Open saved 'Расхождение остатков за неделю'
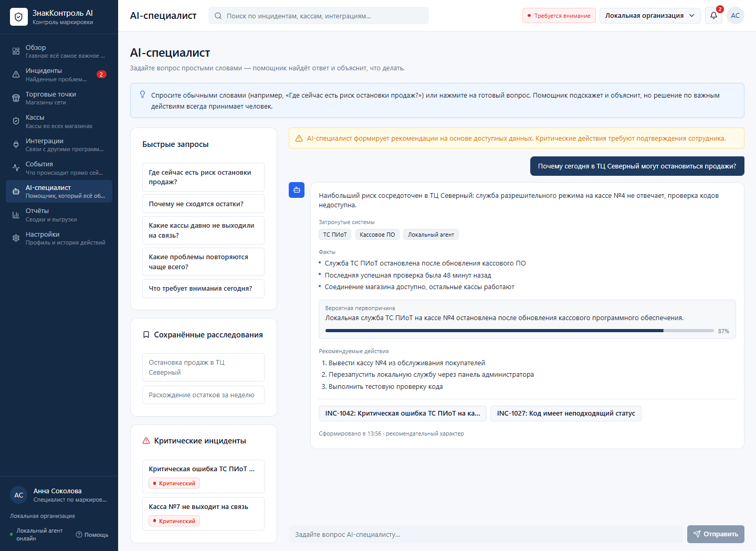Viewport: 756px width, 551px height. click(x=203, y=395)
